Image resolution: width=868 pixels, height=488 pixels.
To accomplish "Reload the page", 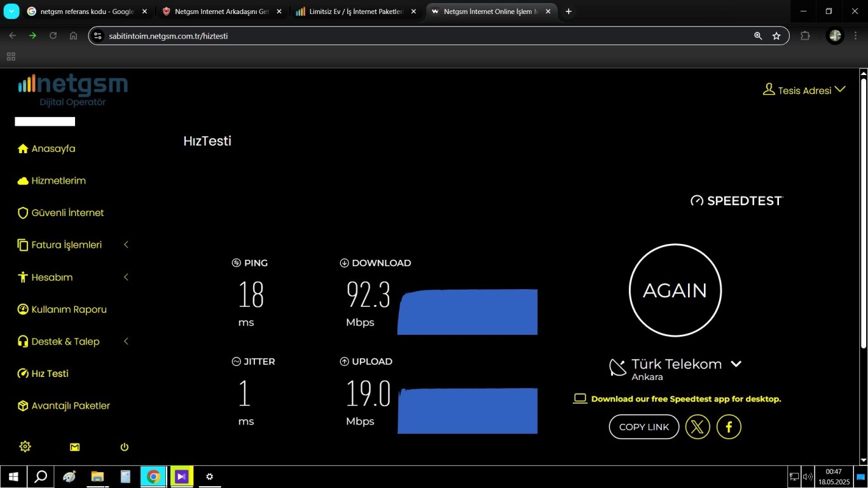I will tap(53, 36).
